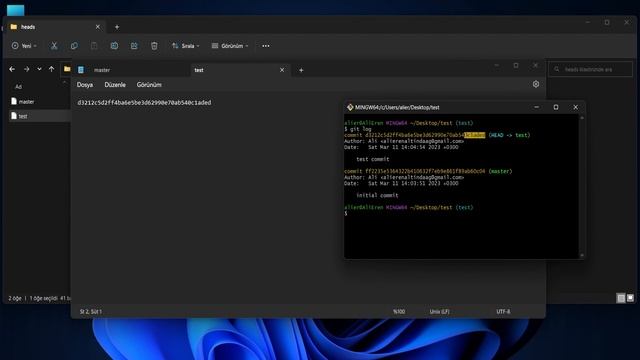Open the Sırala sort dropdown
Image resolution: width=640 pixels, height=360 pixels.
pos(186,46)
